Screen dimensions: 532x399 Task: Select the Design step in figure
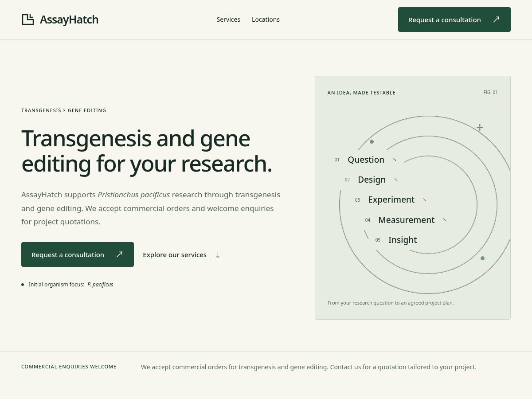tap(372, 180)
